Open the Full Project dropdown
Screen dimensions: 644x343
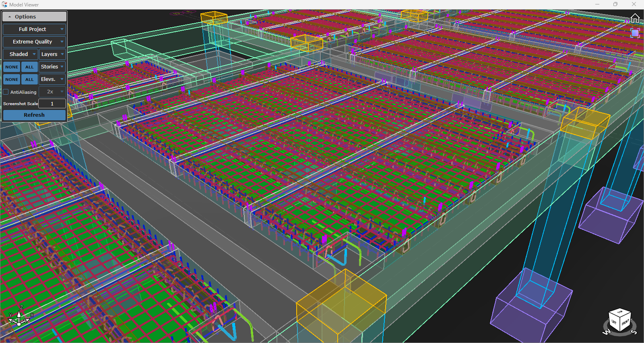click(34, 29)
